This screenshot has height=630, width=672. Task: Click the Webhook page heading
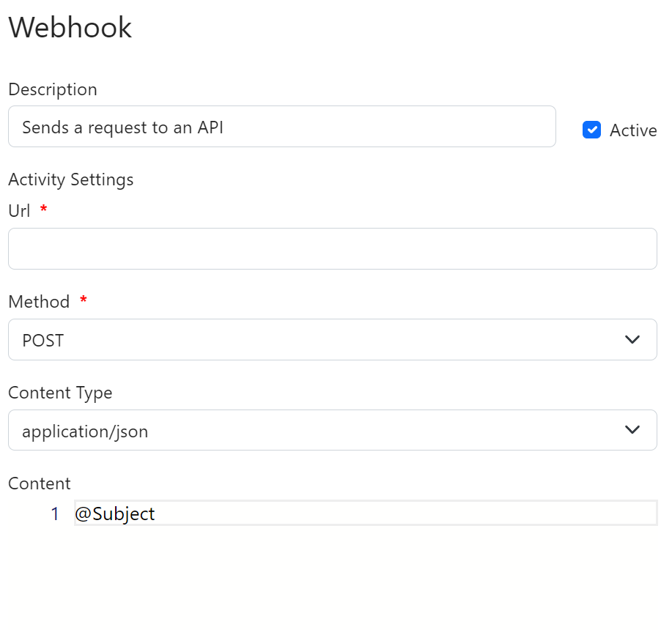pyautogui.click(x=70, y=27)
